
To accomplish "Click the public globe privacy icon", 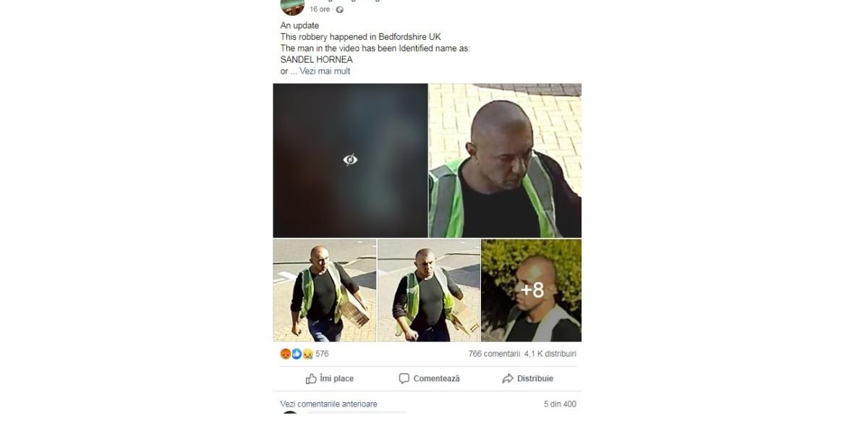I will [340, 9].
